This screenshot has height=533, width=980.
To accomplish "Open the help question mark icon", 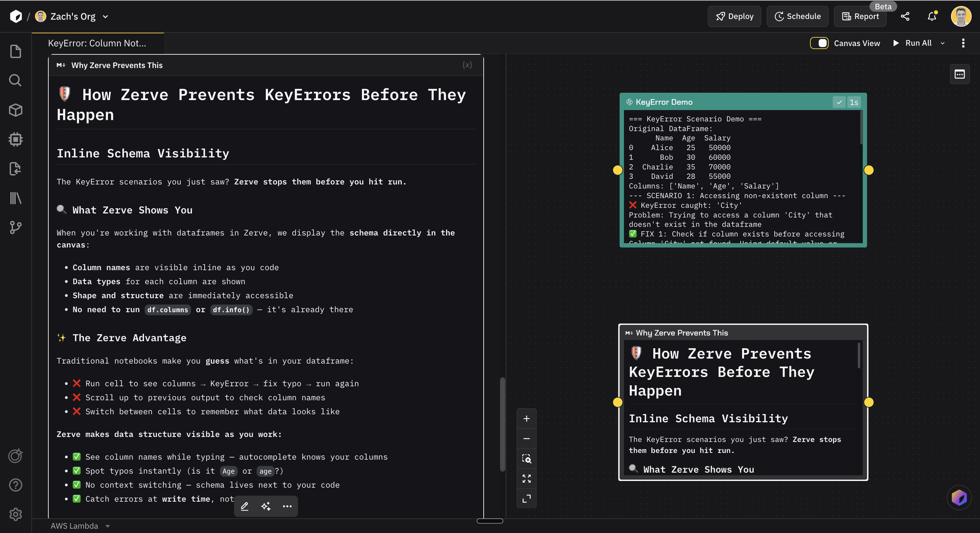I will pyautogui.click(x=16, y=485).
